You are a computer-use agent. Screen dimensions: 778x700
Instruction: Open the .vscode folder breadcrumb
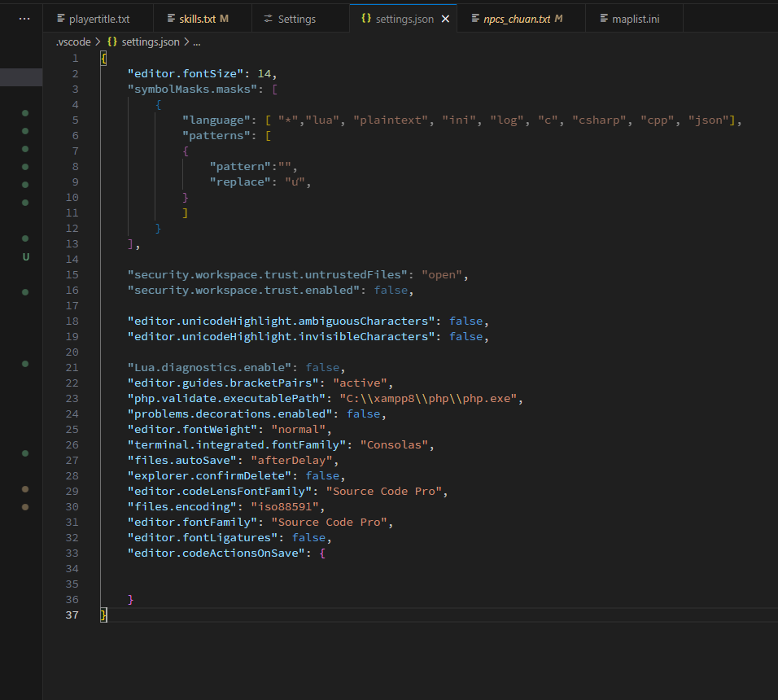(x=73, y=42)
